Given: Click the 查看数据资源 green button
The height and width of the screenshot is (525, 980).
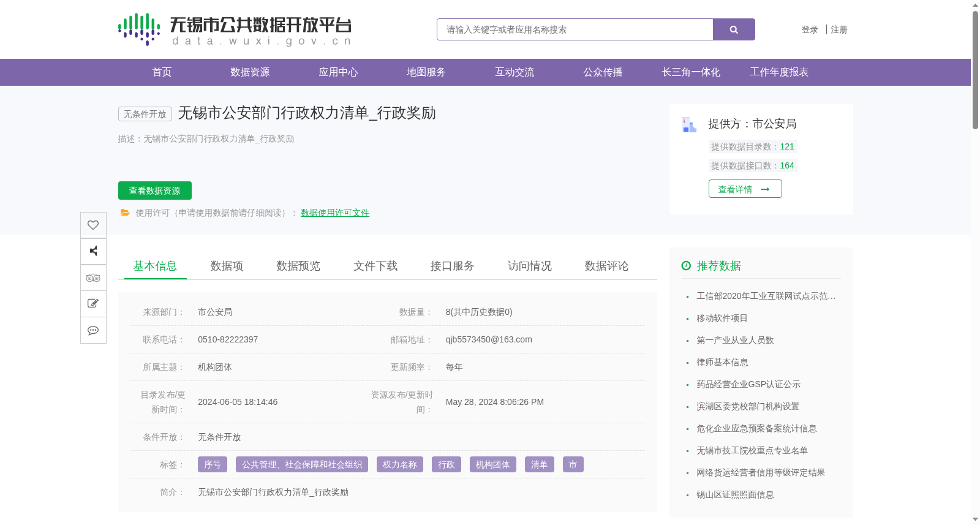Looking at the screenshot, I should point(155,191).
